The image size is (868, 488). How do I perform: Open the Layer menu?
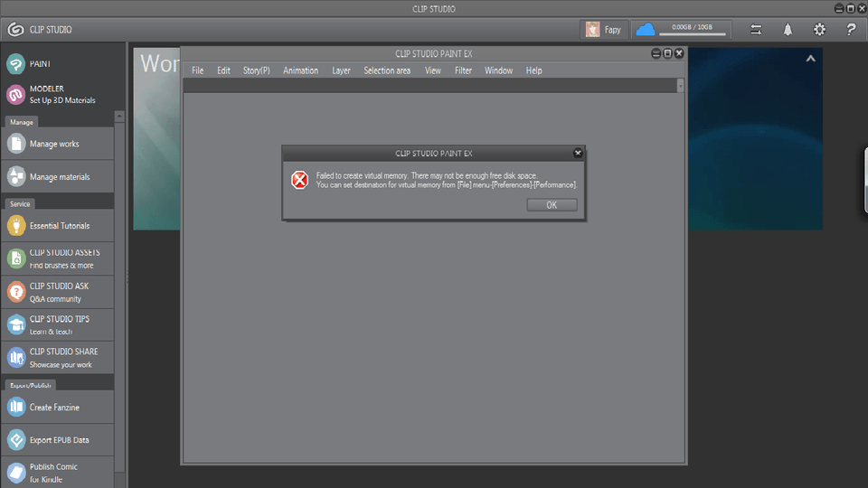tap(341, 70)
